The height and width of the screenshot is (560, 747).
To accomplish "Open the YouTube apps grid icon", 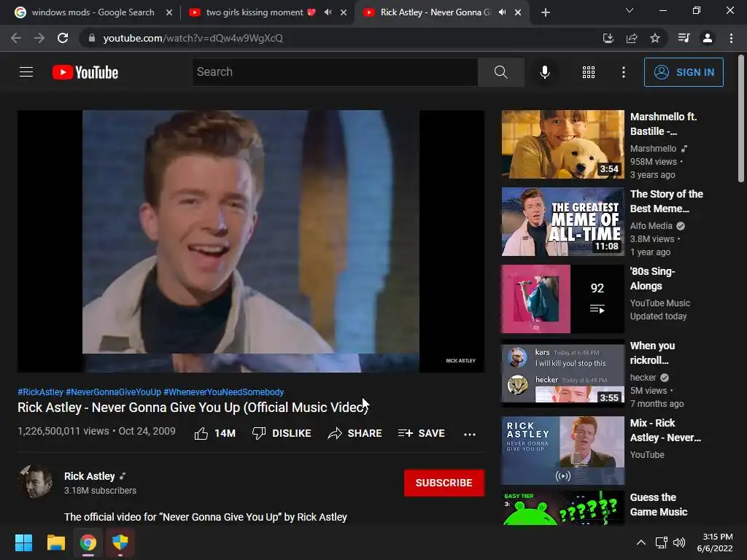I will click(x=589, y=72).
